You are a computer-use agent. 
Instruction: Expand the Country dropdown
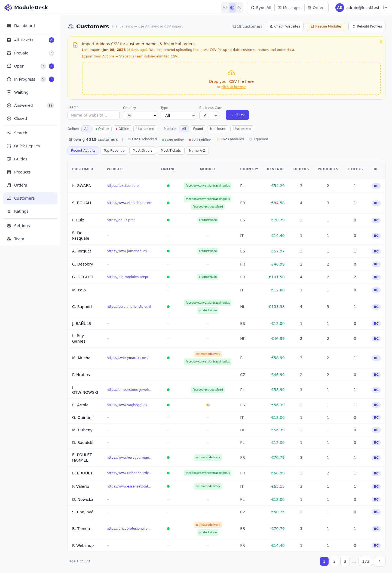pyautogui.click(x=140, y=115)
